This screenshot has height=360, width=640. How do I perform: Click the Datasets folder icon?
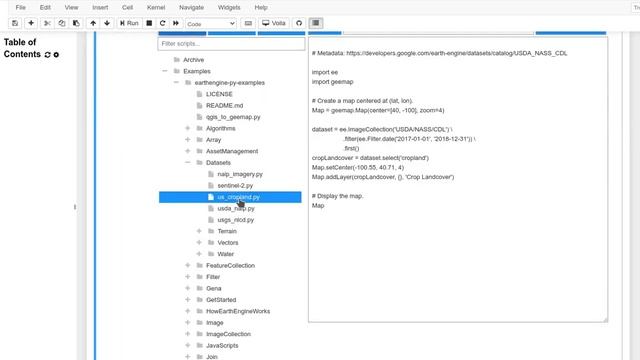(x=200, y=162)
